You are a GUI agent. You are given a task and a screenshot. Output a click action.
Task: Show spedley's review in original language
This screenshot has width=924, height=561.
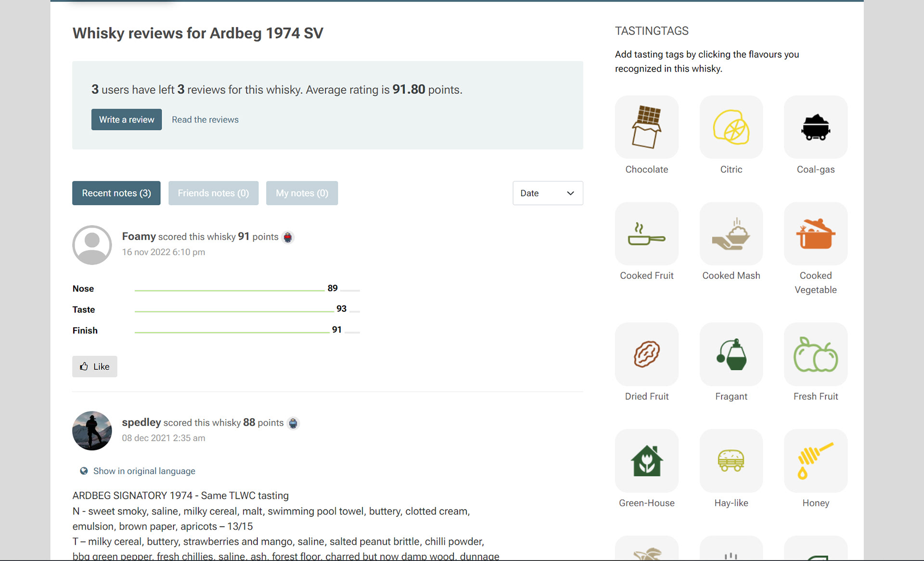pos(143,471)
